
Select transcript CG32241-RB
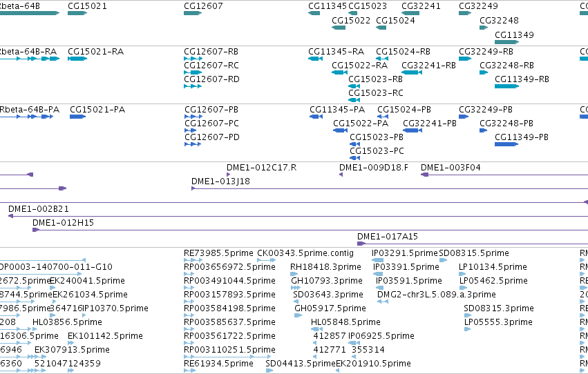click(x=412, y=72)
